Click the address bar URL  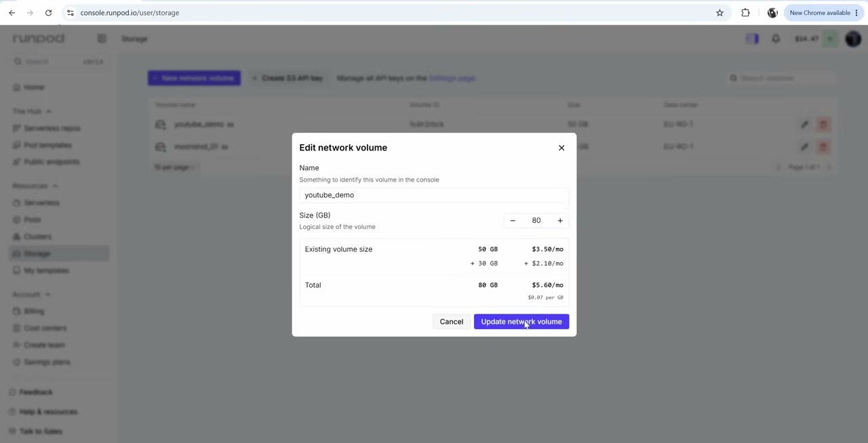130,13
